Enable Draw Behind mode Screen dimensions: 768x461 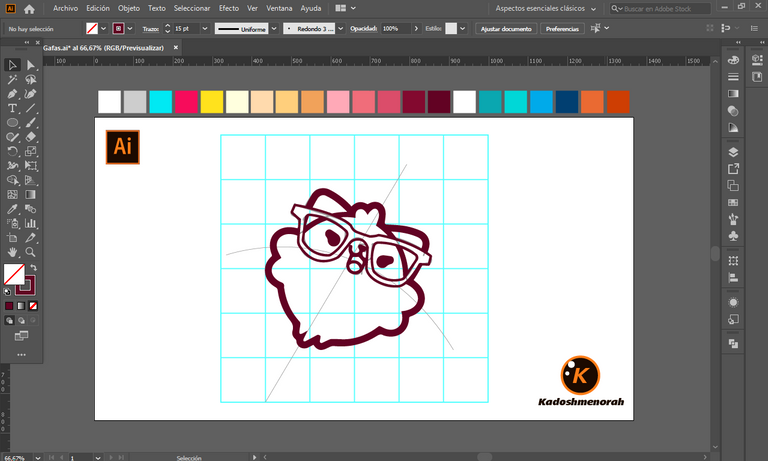tap(21, 320)
